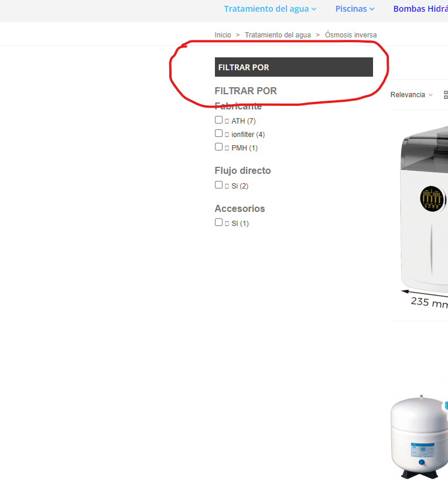Open Tratamiento del agua breadcrumb link
This screenshot has height=497, width=448.
[278, 35]
